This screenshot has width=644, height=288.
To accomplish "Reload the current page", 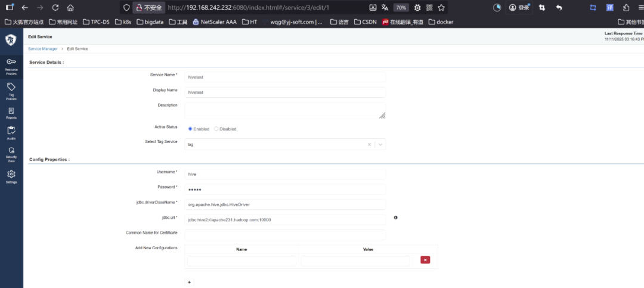I will pyautogui.click(x=55, y=7).
